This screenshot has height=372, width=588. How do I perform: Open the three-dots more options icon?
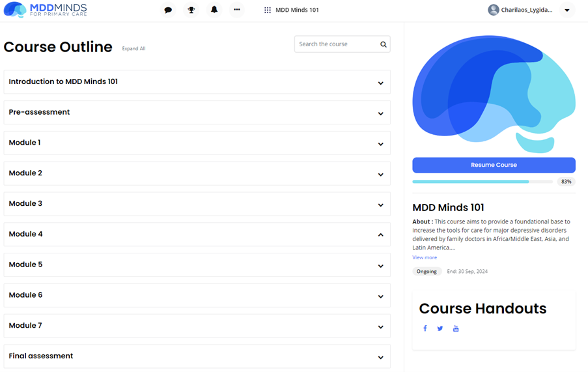tap(237, 10)
